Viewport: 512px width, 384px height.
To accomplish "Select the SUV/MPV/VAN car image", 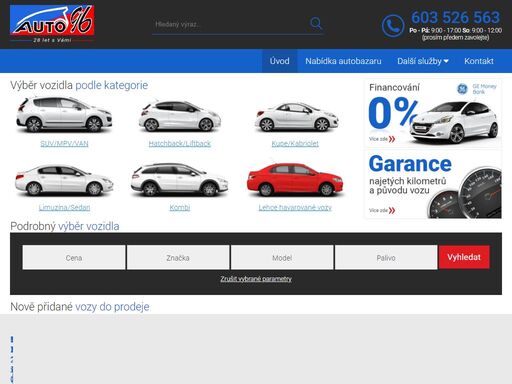I will click(64, 114).
